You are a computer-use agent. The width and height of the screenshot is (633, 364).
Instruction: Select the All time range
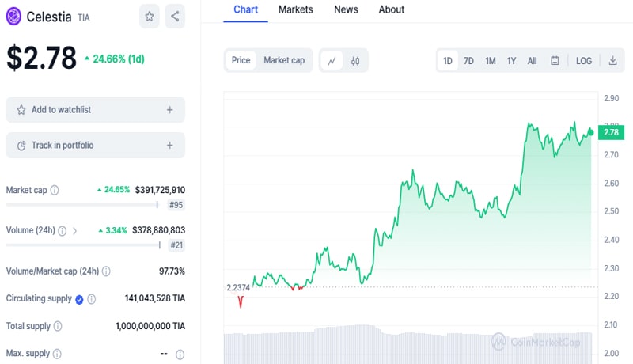532,61
